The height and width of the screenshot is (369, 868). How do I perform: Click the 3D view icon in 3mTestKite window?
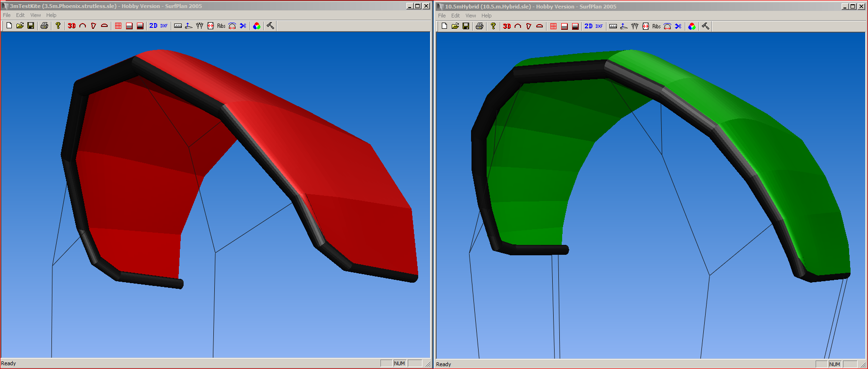pos(72,26)
